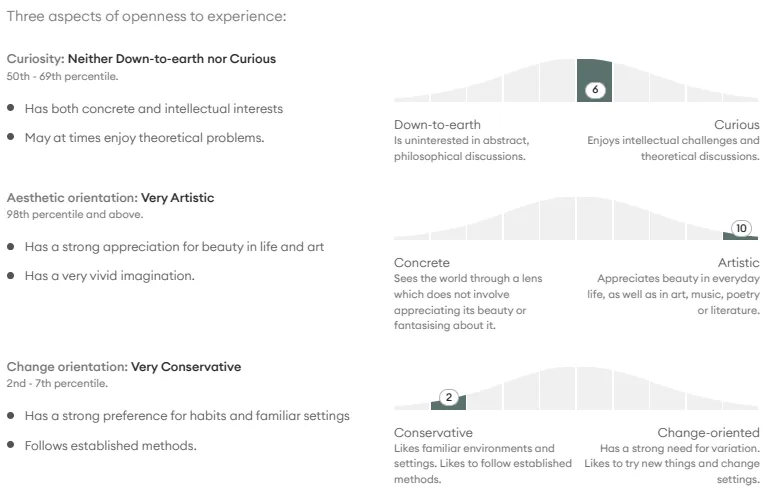Click the 'Concrete' scale label

point(421,263)
